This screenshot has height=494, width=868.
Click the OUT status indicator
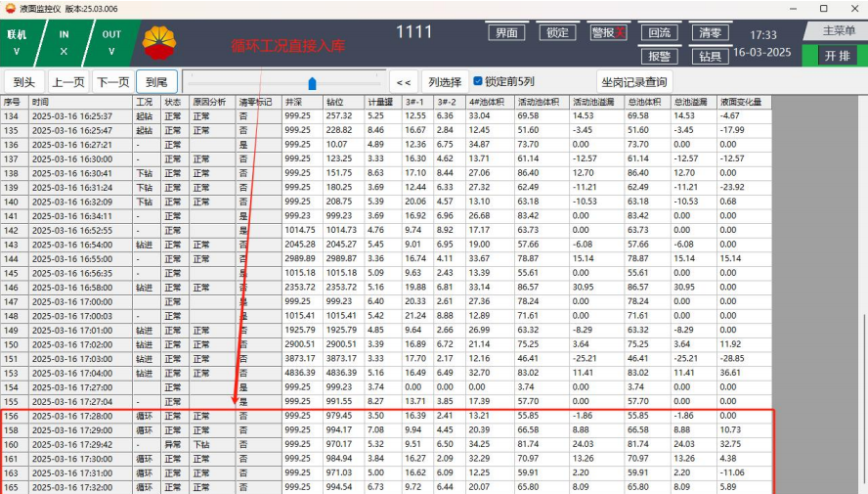[111, 43]
